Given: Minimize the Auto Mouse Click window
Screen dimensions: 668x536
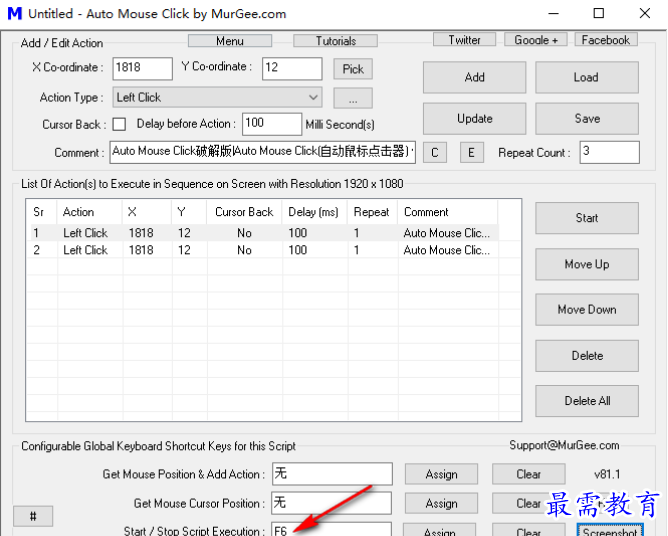Looking at the screenshot, I should pos(553,14).
